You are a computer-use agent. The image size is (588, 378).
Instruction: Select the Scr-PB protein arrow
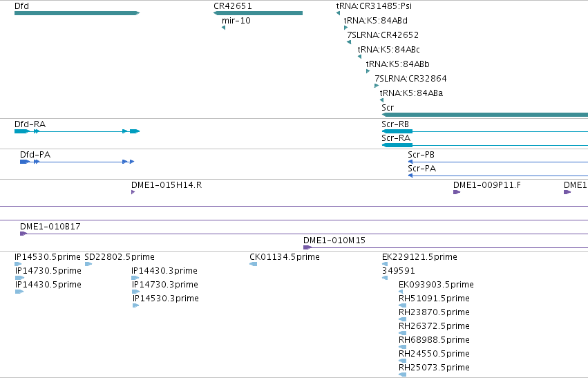click(410, 162)
